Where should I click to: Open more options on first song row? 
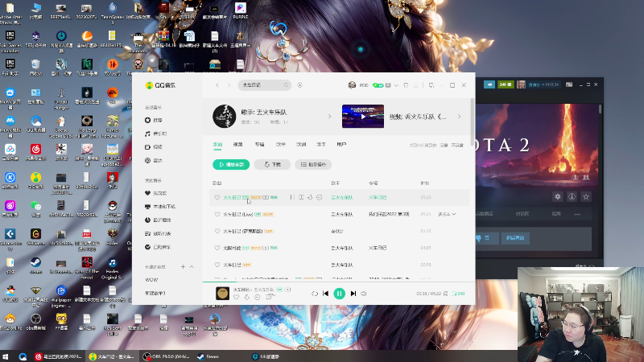[319, 197]
